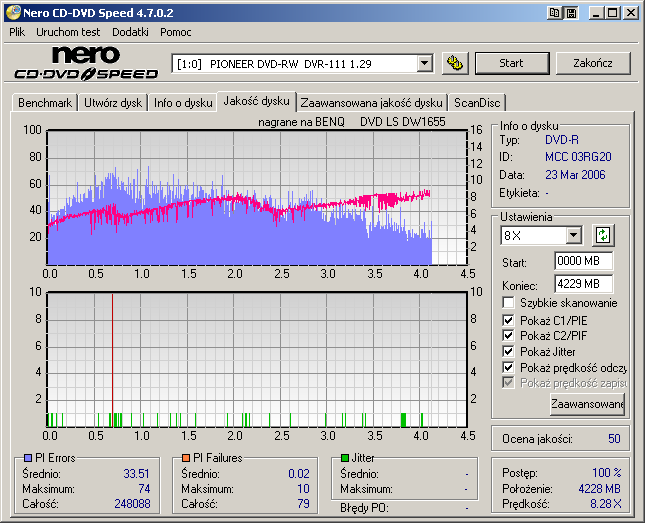
Task: Uncheck Pokaż C2/PIF checkbox
Action: point(508,335)
